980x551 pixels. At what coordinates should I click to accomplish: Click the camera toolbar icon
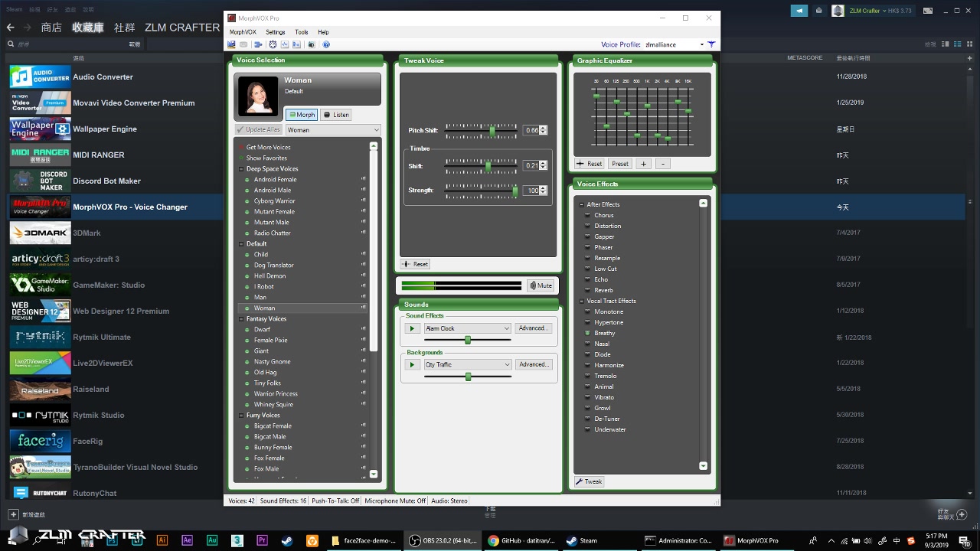tap(312, 44)
